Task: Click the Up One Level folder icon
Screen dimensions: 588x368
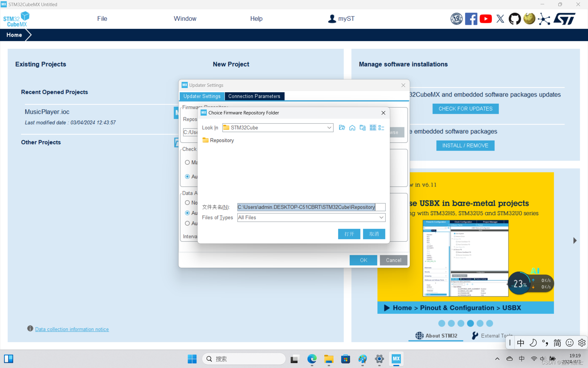Action: pyautogui.click(x=342, y=128)
